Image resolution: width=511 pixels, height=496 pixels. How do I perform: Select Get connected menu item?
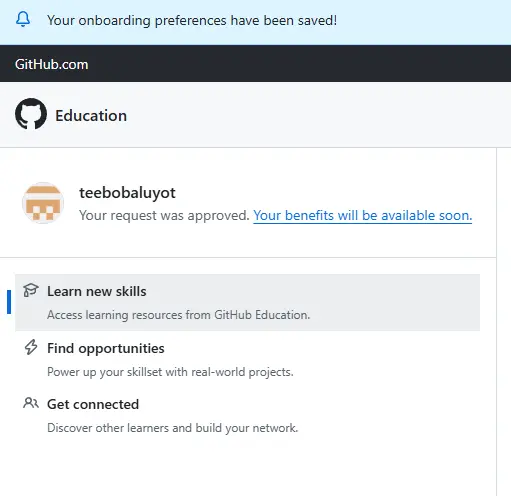coord(247,415)
